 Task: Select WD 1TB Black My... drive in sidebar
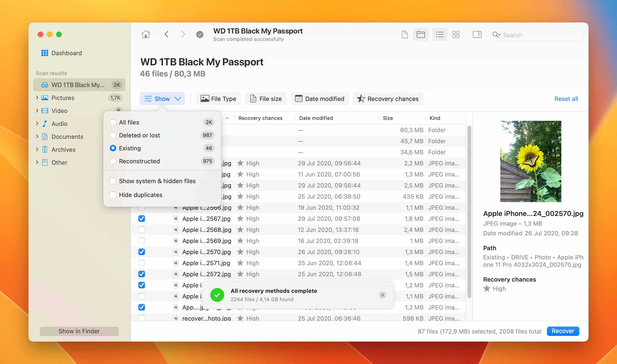pyautogui.click(x=79, y=85)
